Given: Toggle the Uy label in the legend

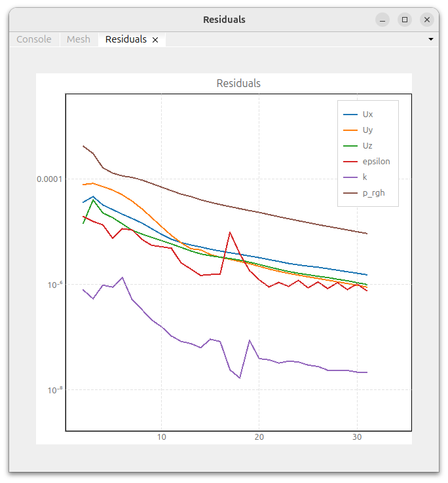Looking at the screenshot, I should pyautogui.click(x=367, y=130).
